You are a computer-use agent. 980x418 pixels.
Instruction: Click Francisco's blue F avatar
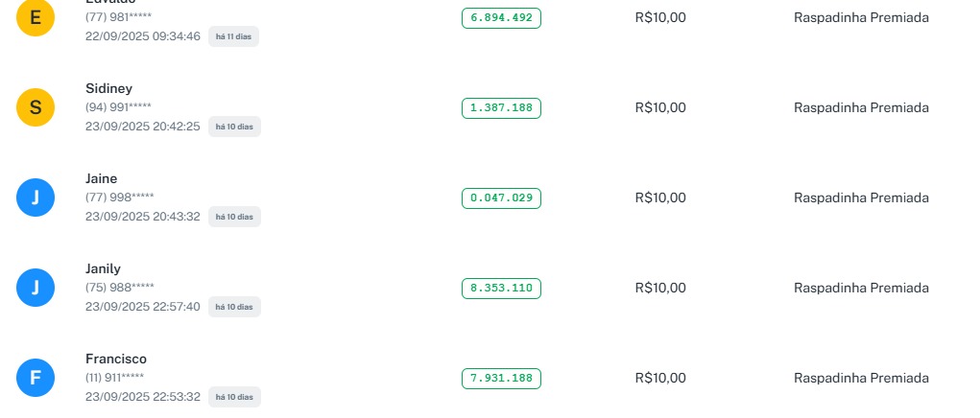(36, 378)
